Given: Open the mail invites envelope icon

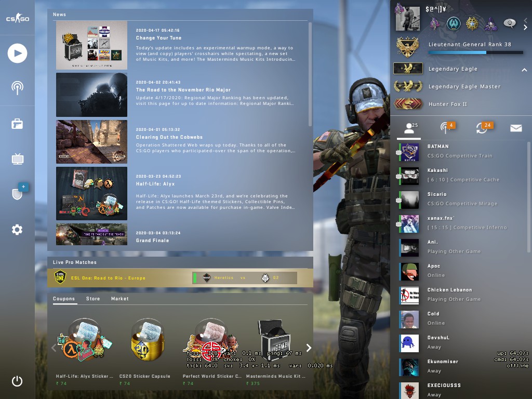Looking at the screenshot, I should (516, 128).
